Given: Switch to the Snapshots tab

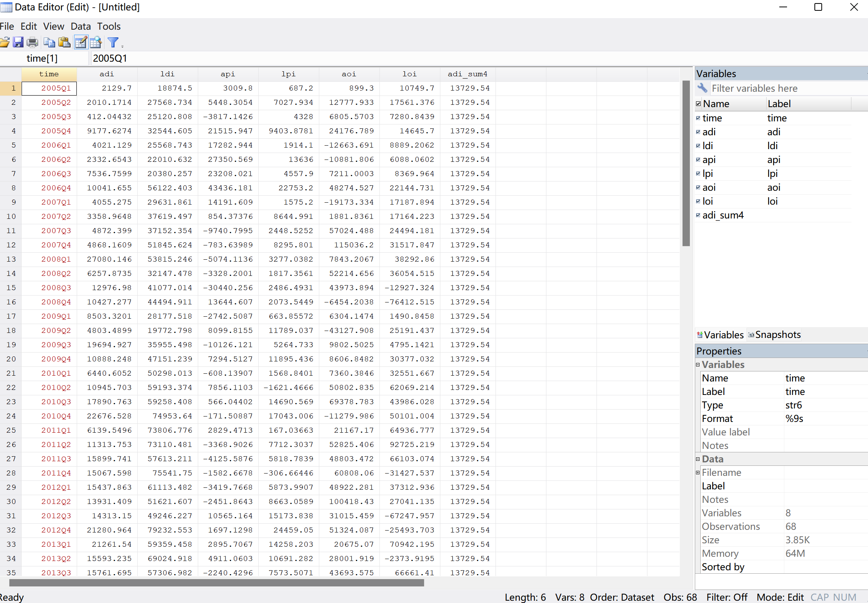Looking at the screenshot, I should (774, 335).
